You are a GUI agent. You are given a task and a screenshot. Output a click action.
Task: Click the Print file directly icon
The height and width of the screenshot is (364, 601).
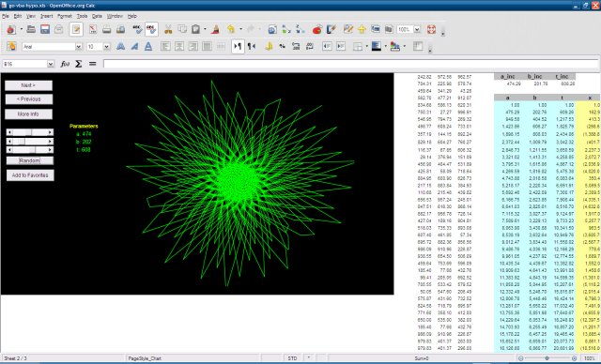[x=106, y=29]
